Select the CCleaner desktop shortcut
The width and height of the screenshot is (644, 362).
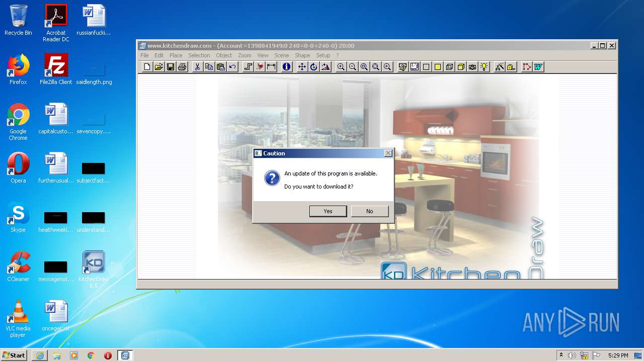pos(18,266)
